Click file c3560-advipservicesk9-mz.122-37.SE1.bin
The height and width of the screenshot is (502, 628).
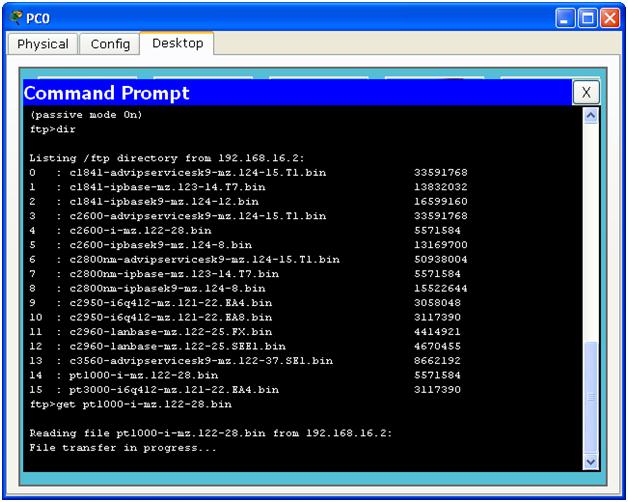(201, 361)
